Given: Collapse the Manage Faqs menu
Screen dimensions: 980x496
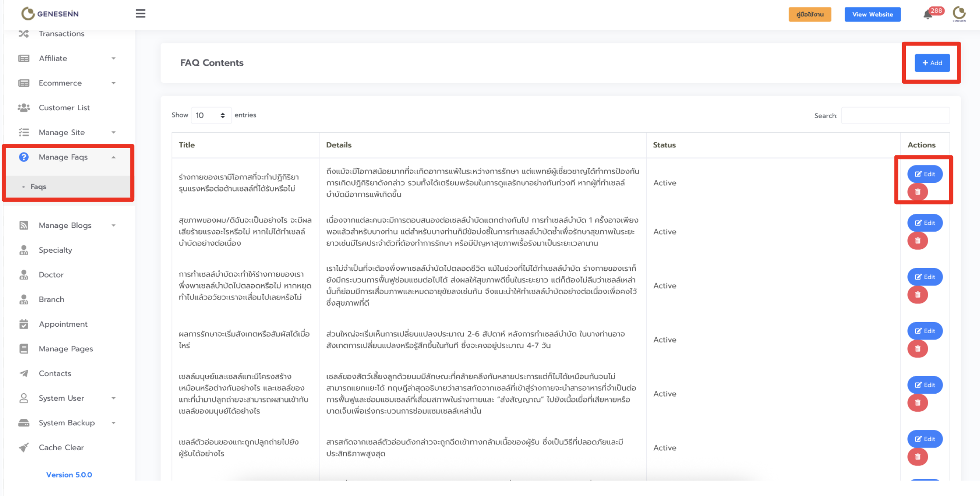Looking at the screenshot, I should pos(113,157).
